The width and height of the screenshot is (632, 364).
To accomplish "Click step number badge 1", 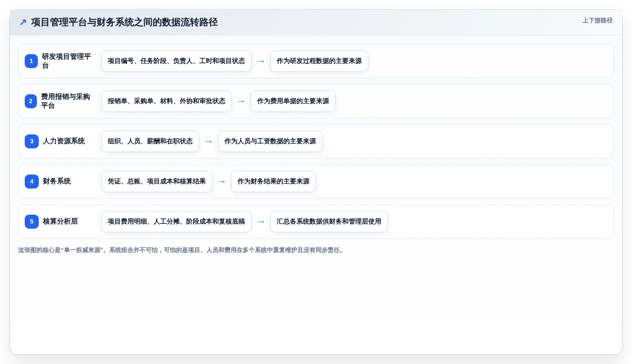I will (31, 61).
